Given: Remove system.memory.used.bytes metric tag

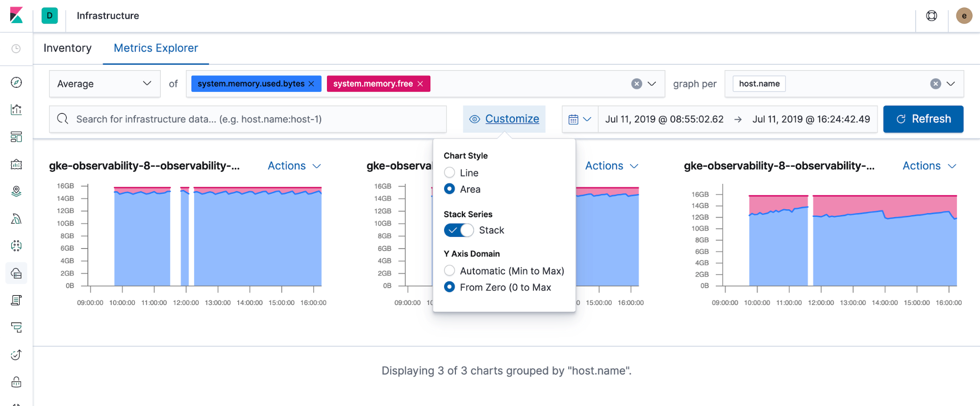Looking at the screenshot, I should [311, 84].
